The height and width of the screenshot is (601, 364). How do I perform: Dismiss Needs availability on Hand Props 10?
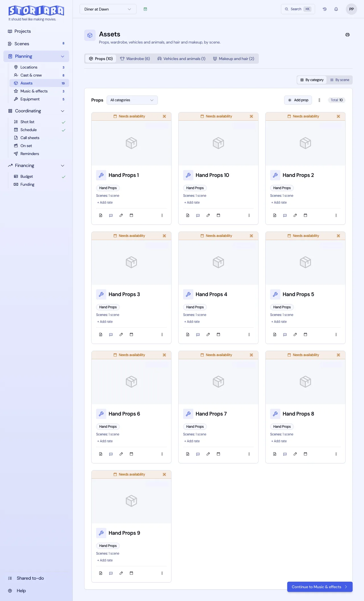[x=251, y=116]
